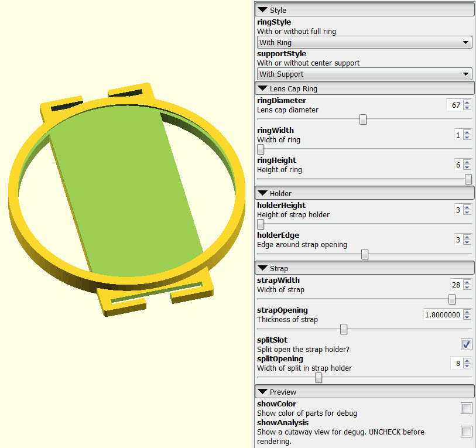Enable the showColor checkbox

466,408
